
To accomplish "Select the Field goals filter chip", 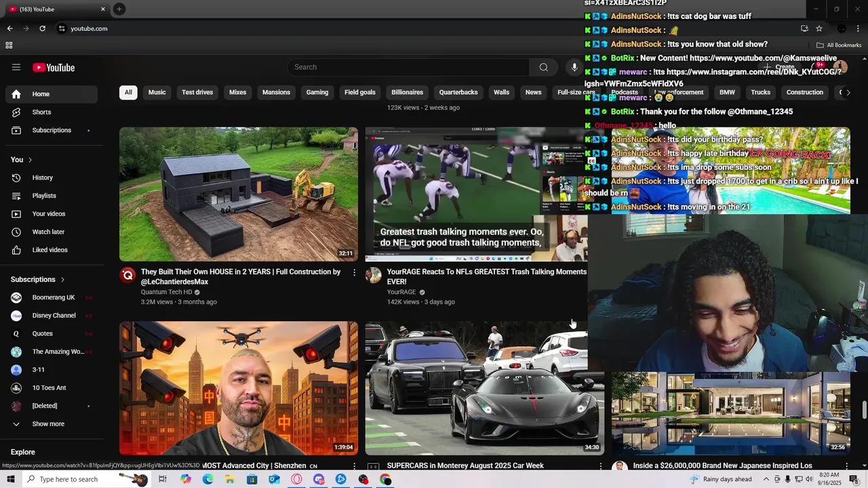I will (359, 92).
